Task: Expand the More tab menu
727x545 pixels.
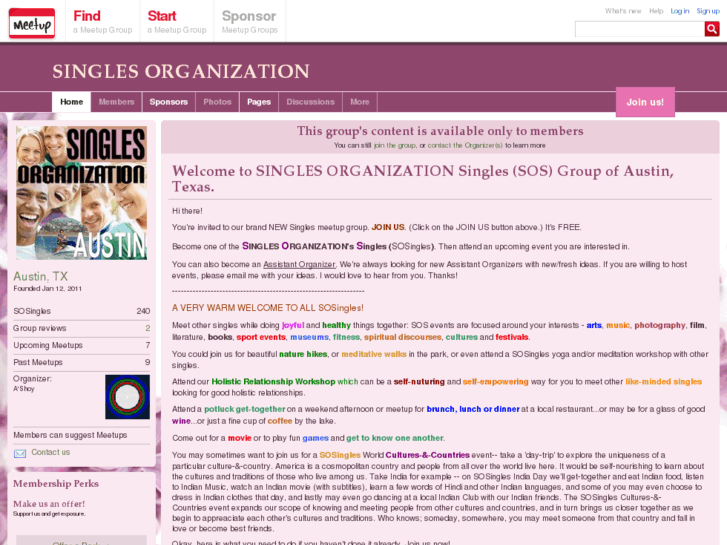Action: [360, 102]
